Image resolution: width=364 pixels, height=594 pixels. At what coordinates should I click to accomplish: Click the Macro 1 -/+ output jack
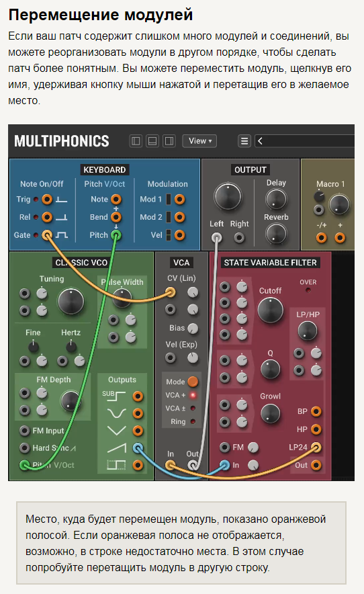322,238
